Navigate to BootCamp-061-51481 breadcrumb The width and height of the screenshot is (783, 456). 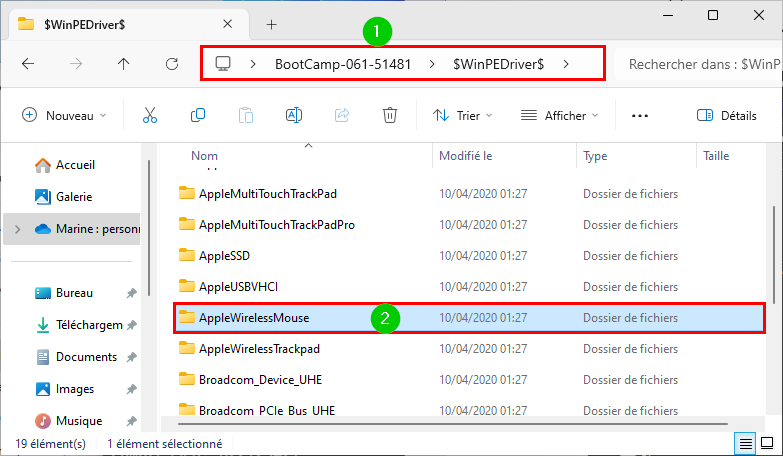coord(343,64)
